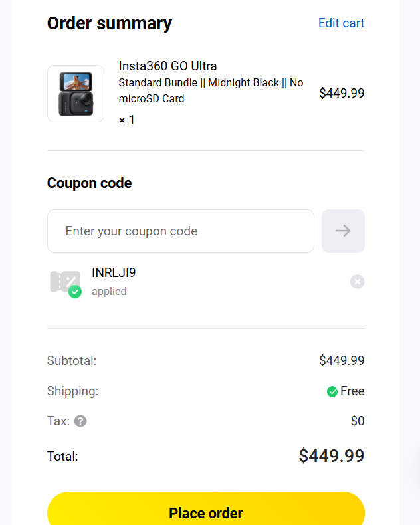
Task: Open the Insta360 GO Ultra product thumbnail
Action: [76, 94]
